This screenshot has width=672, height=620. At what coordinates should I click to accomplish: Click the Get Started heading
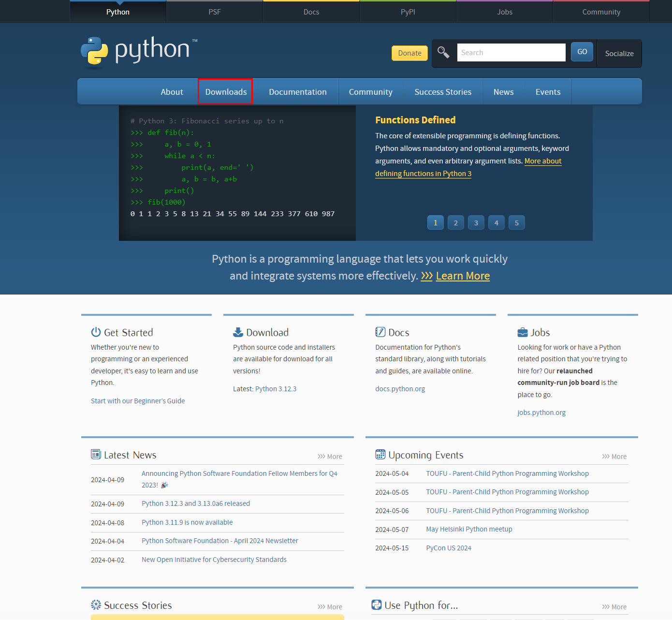[x=129, y=333]
